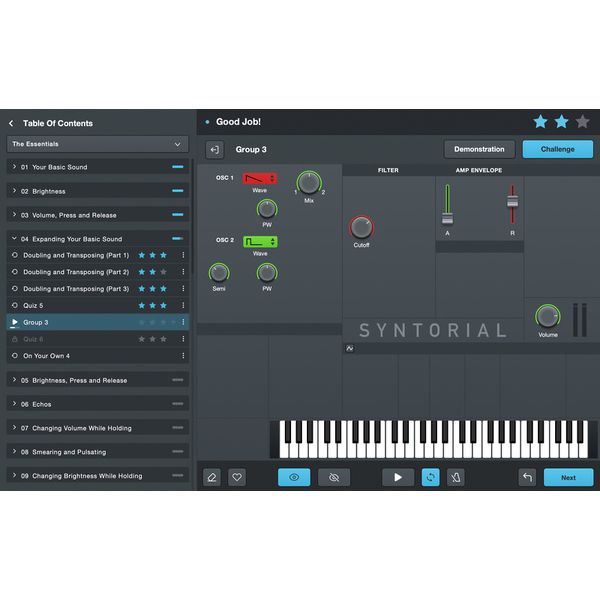Screen dimensions: 600x600
Task: Click the exit lesson icon beside Group 3 title
Action: click(x=215, y=150)
